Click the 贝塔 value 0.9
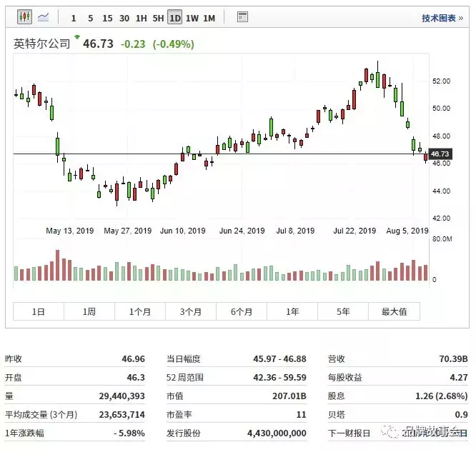This screenshot has width=476, height=452. [x=462, y=414]
